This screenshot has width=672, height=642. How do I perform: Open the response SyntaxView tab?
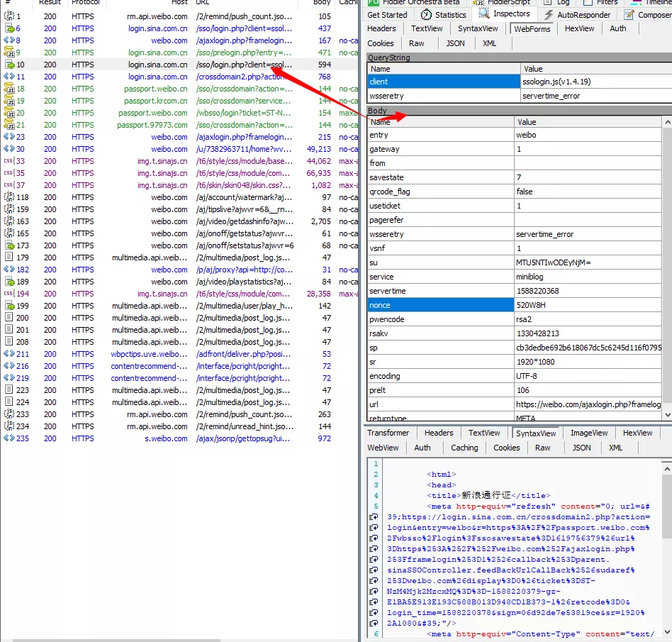click(536, 433)
